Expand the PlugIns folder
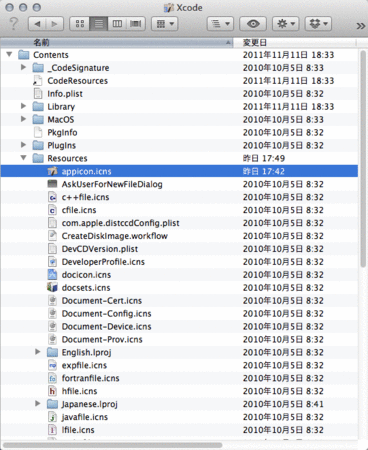Viewport: 368px width, 450px height. 23,145
